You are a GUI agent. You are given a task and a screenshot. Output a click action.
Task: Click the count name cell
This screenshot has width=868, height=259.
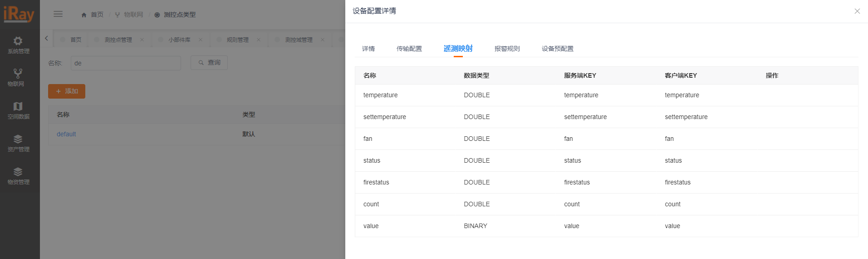click(371, 204)
